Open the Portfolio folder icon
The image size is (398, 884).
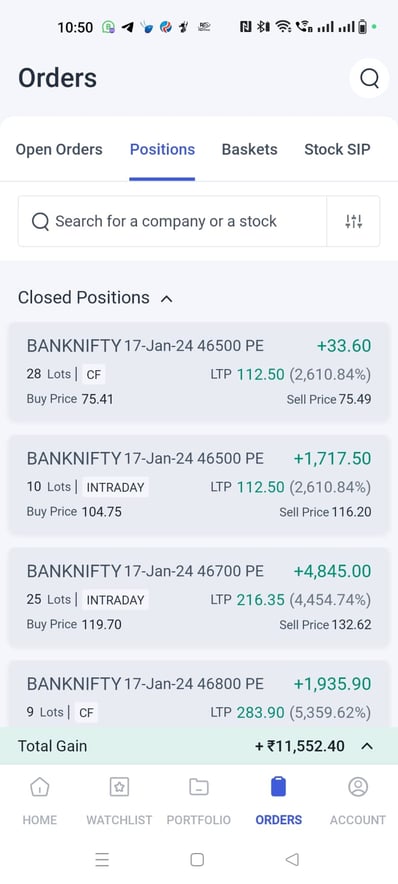point(198,787)
